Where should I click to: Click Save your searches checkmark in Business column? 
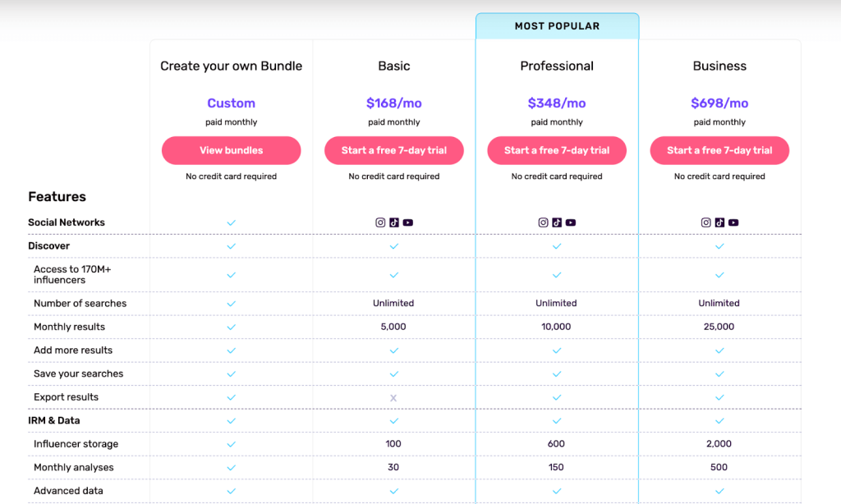coord(719,374)
